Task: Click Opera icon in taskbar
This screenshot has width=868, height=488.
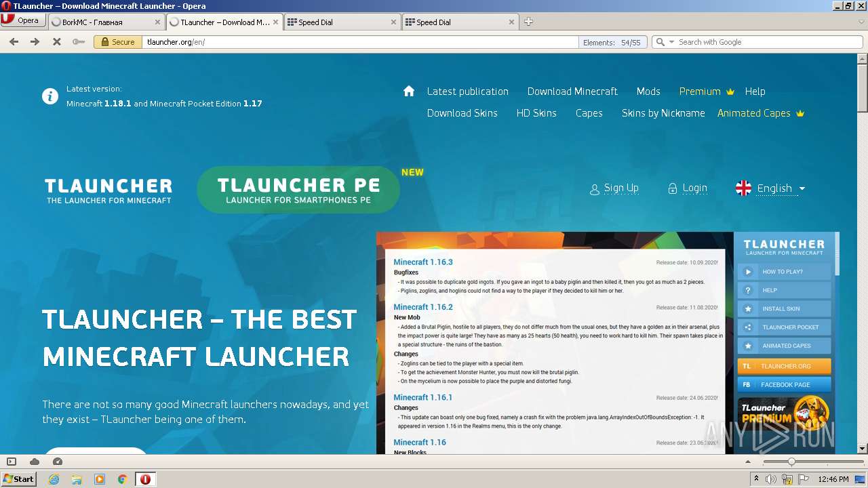Action: pyautogui.click(x=145, y=479)
